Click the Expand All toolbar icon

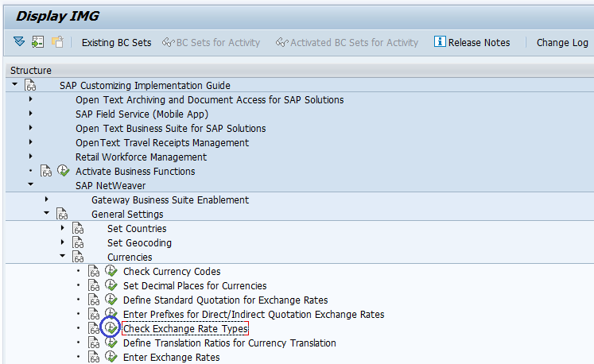click(x=19, y=41)
